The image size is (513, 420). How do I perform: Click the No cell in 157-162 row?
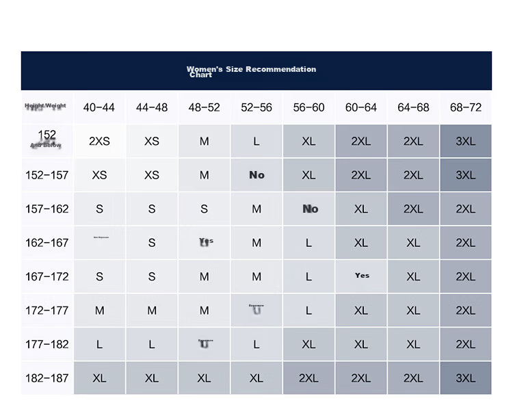point(309,209)
